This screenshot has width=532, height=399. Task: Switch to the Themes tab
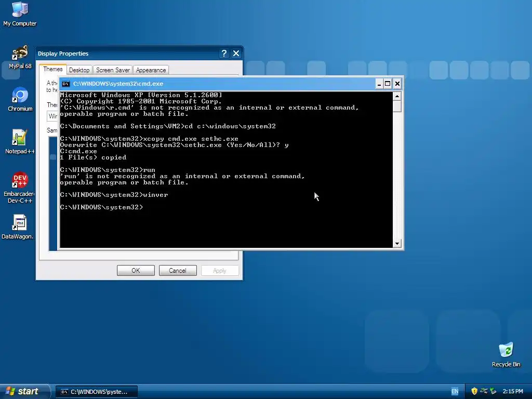tap(52, 69)
